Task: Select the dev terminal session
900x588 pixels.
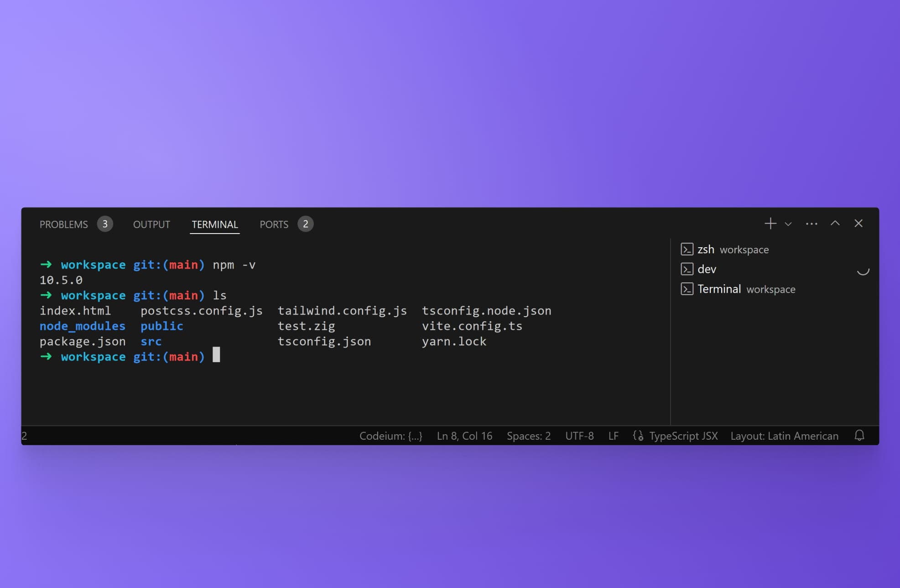Action: coord(707,269)
